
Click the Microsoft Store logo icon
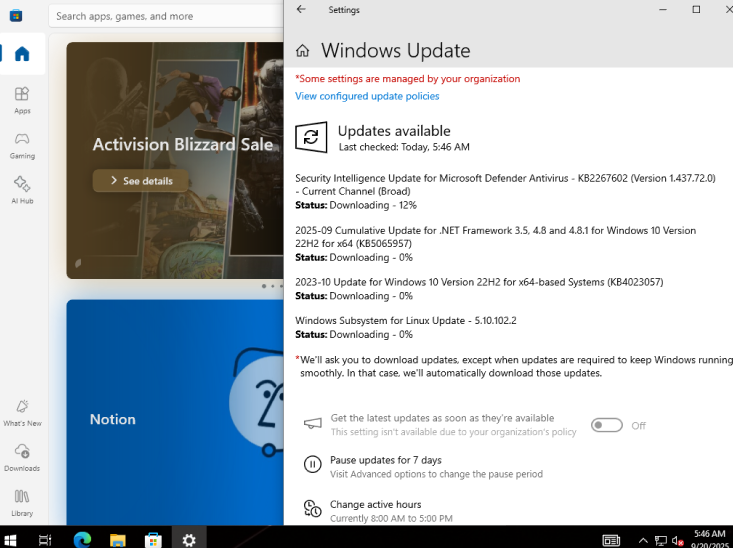click(x=16, y=15)
